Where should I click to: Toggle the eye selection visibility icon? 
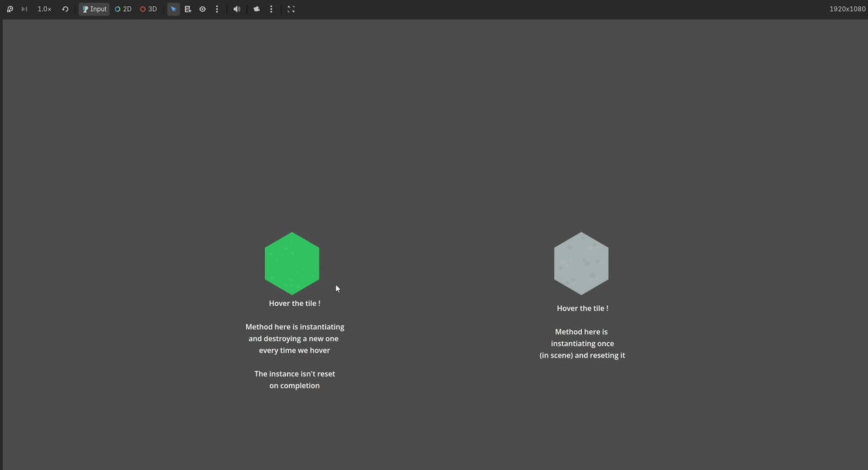point(202,9)
